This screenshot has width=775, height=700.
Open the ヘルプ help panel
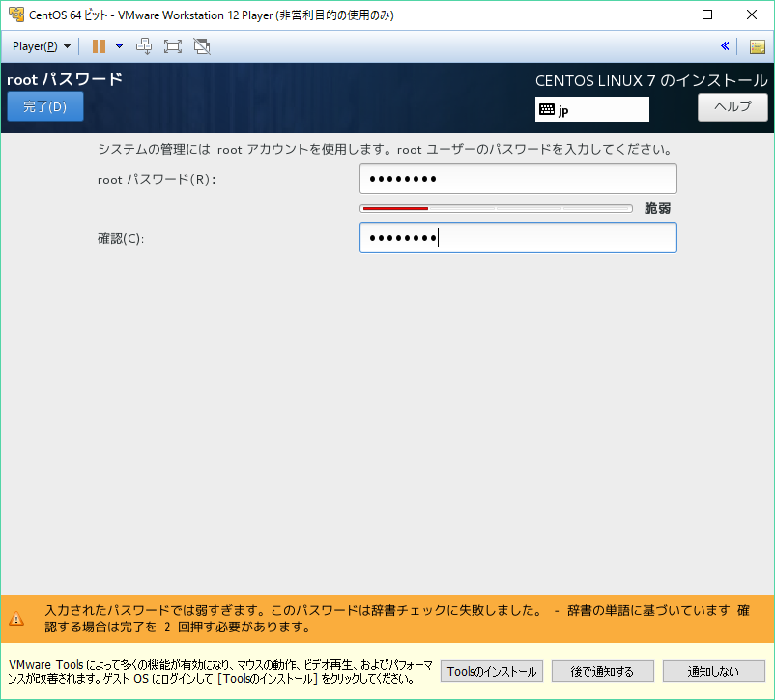click(x=732, y=107)
